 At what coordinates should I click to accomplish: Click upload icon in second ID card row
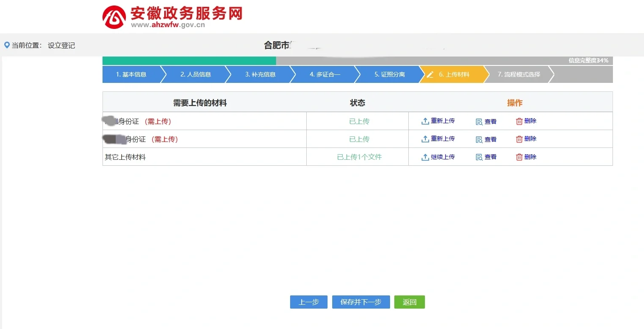(425, 139)
